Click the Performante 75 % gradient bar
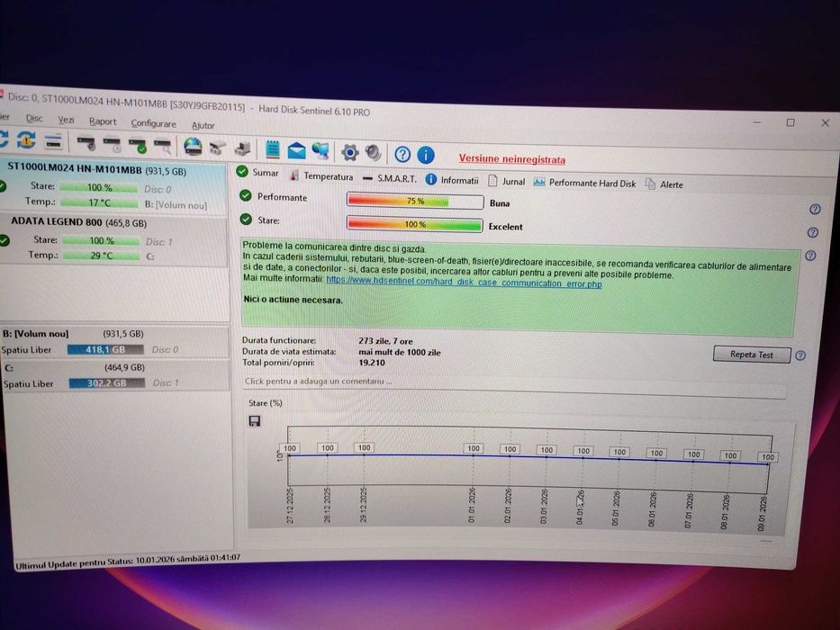The height and width of the screenshot is (630, 840). (415, 201)
